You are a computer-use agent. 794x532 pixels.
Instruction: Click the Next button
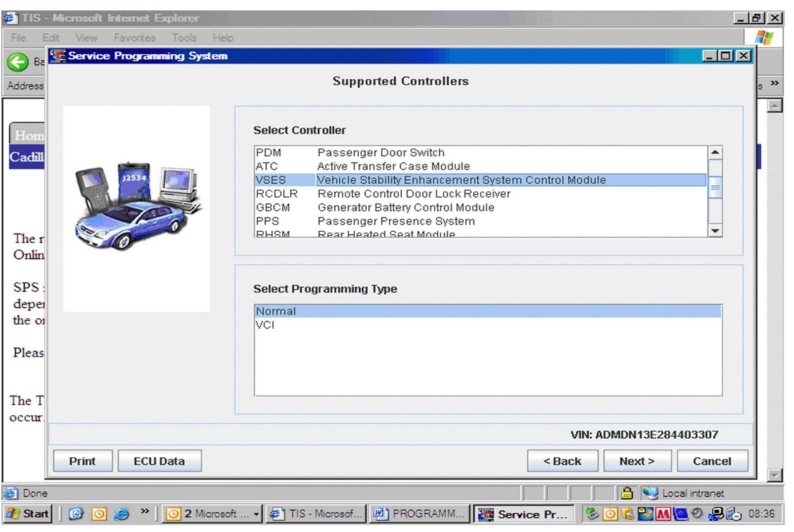point(637,461)
